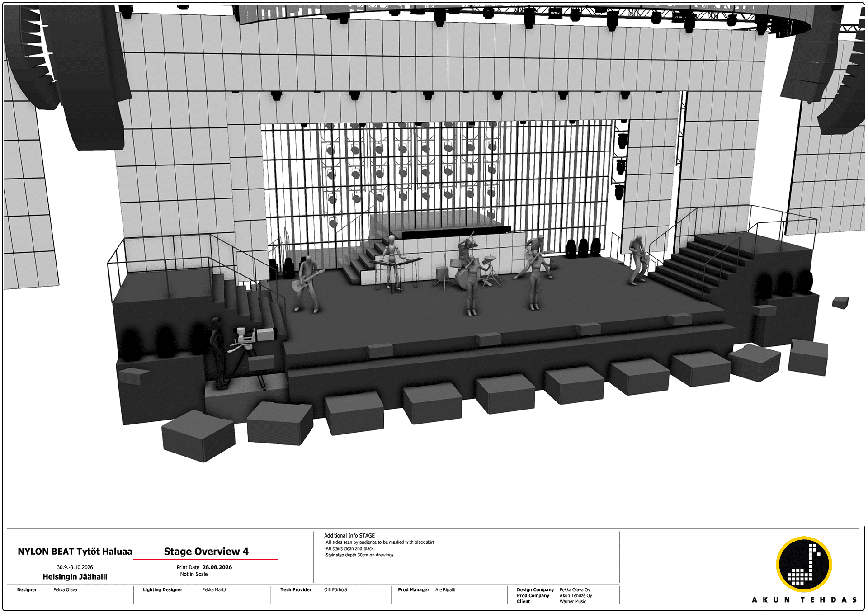Click the keyboard player figure on stage

pos(392,263)
